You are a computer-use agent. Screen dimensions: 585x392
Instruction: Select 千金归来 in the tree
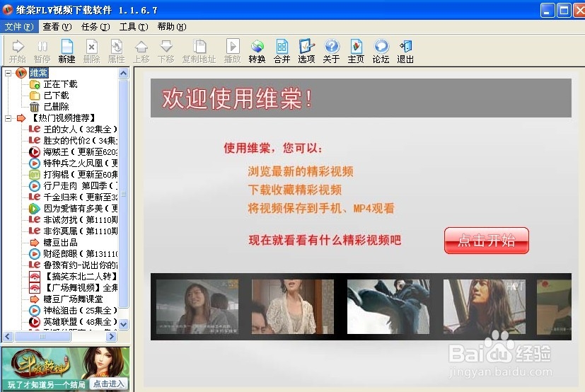click(x=80, y=197)
